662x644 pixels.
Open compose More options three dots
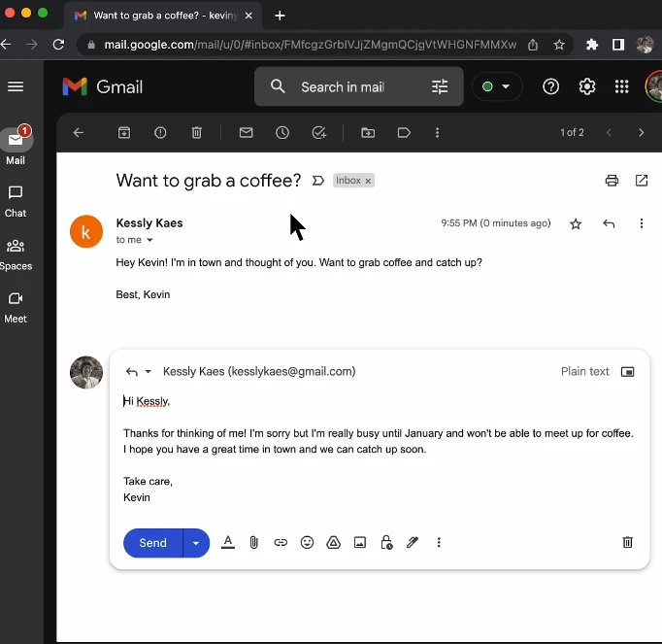coord(439,543)
